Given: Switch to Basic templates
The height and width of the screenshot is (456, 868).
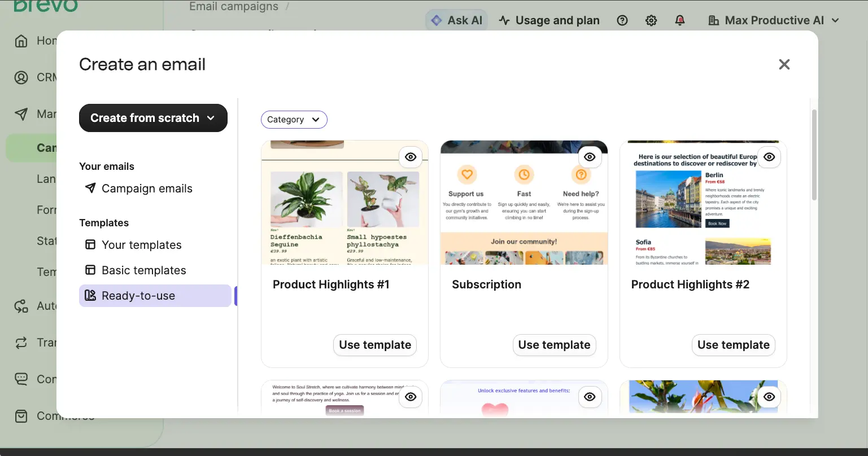Looking at the screenshot, I should tap(143, 270).
